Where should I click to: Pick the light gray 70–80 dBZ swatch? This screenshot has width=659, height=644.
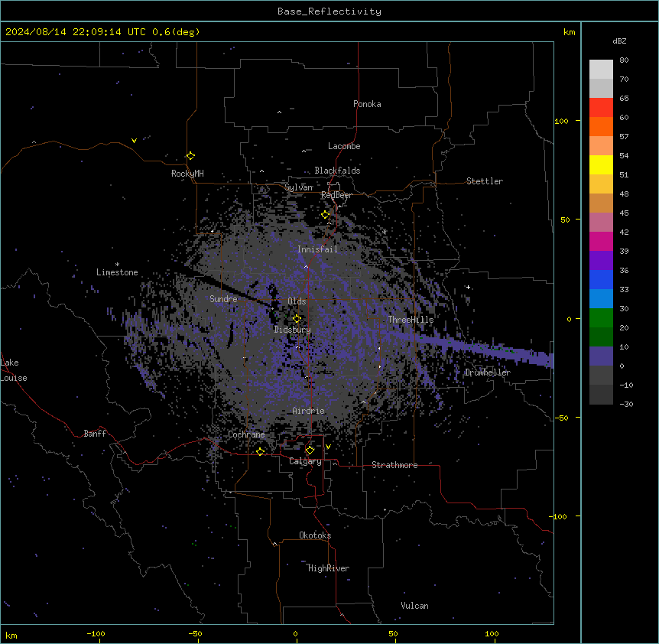(601, 70)
